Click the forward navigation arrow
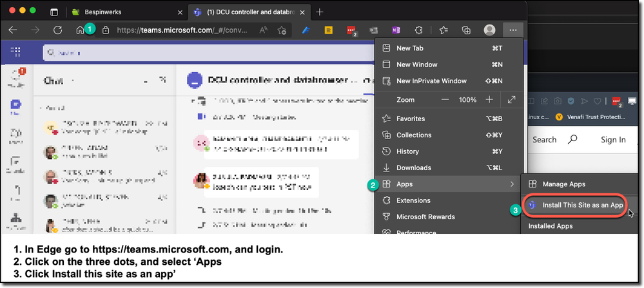 pos(35,30)
